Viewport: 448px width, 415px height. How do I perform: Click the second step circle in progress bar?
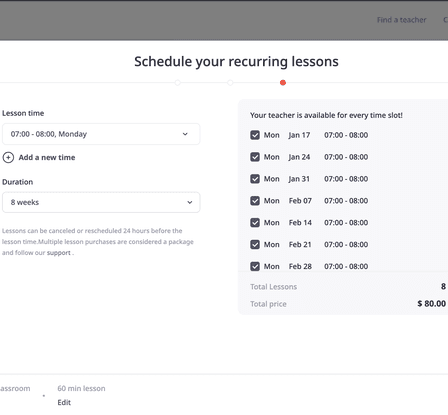point(230,83)
